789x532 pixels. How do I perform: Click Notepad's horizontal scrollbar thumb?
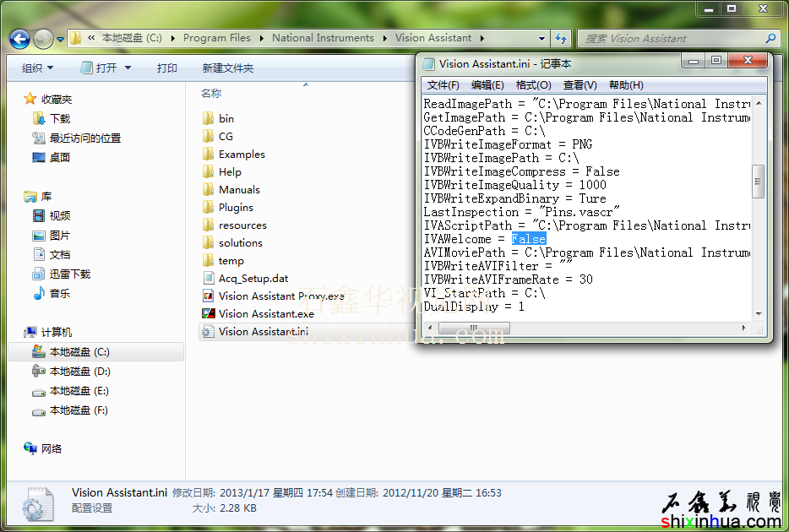coord(474,328)
